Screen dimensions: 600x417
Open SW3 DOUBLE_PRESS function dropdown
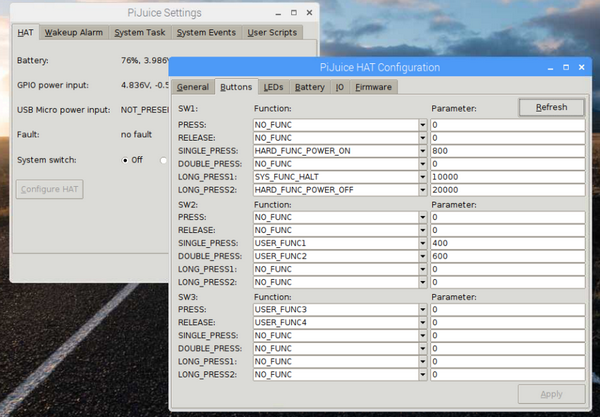tap(422, 349)
